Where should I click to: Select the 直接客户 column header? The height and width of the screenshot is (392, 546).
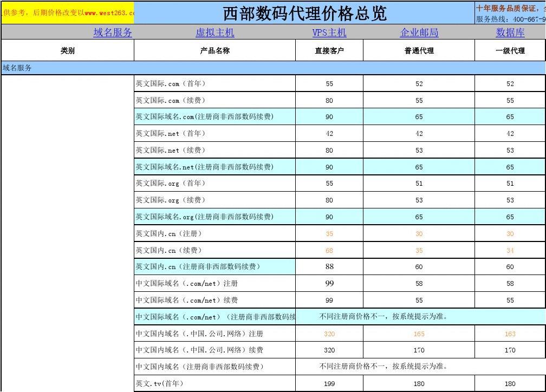(x=329, y=51)
